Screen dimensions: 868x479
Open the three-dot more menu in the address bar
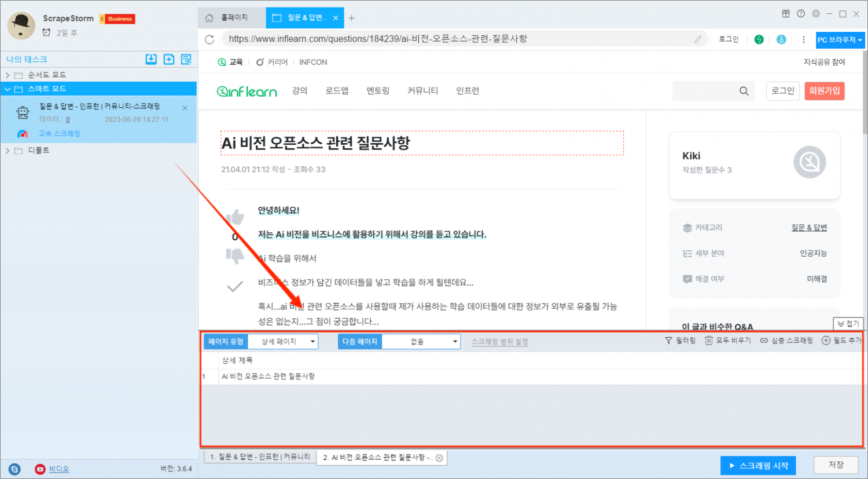803,39
